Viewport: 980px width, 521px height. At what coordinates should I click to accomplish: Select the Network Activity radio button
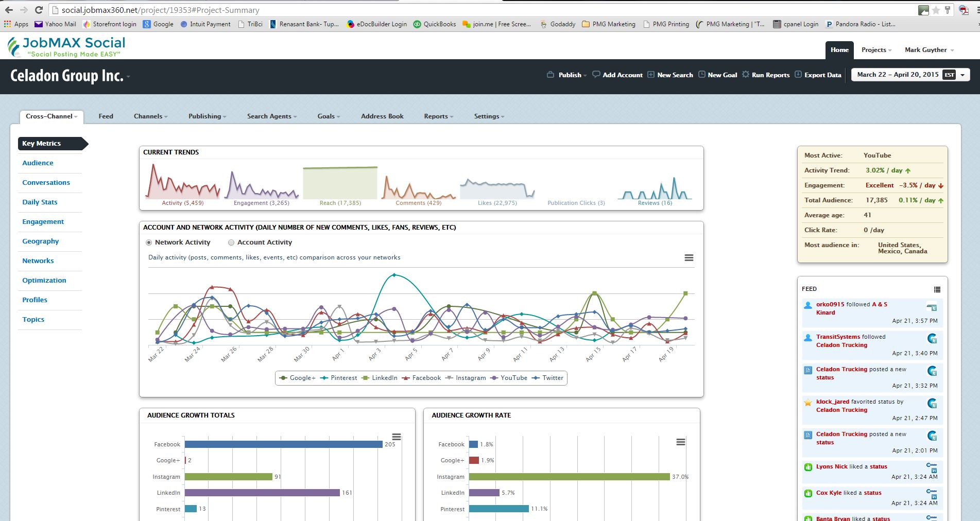click(149, 242)
